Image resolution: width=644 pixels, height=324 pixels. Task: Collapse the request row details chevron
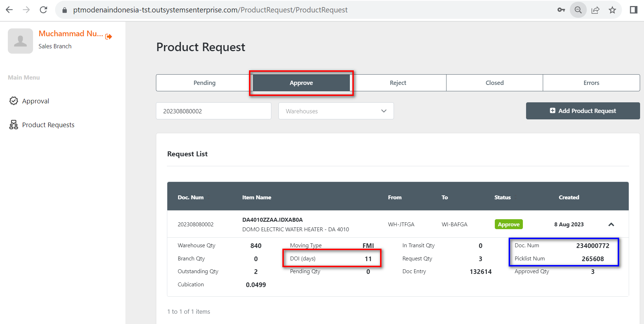611,225
